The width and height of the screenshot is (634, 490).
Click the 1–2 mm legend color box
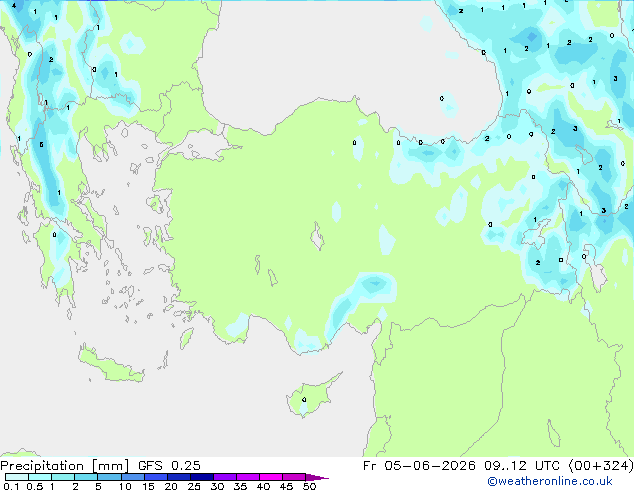tap(63, 477)
